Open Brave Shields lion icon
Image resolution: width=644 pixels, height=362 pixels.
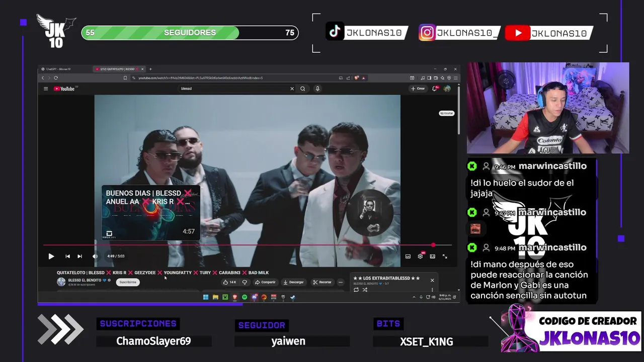coord(356,78)
